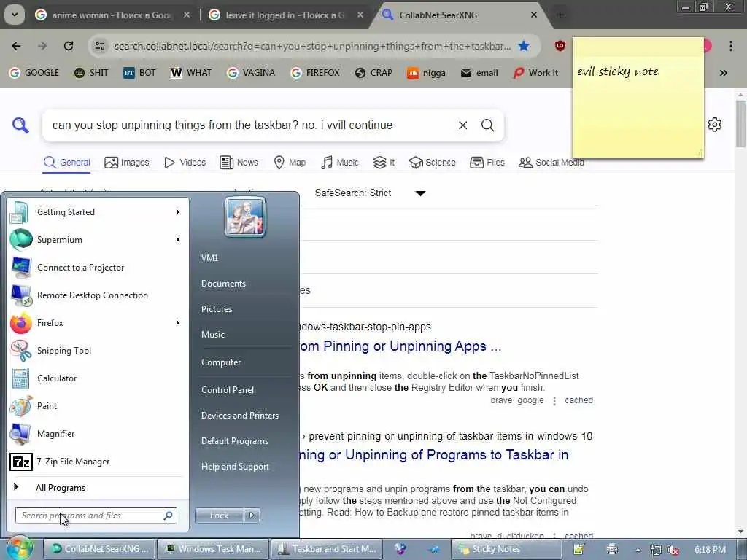The height and width of the screenshot is (560, 747).
Task: Open WHAT Wikipedia bookmark
Action: coord(191,73)
